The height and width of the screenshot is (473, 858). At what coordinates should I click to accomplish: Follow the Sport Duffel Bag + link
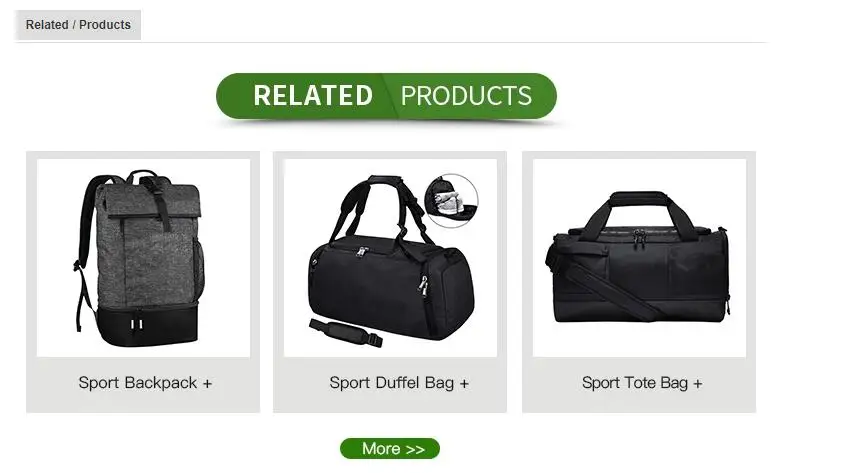click(x=399, y=383)
